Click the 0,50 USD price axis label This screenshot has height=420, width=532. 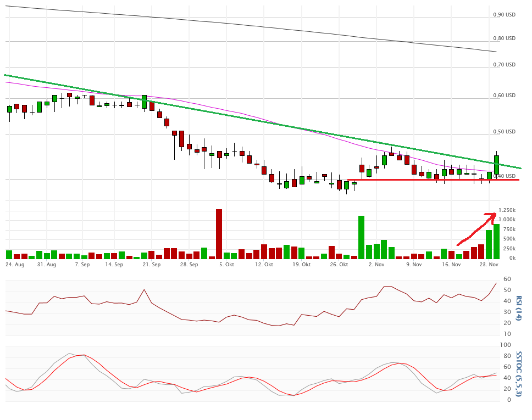pyautogui.click(x=505, y=132)
